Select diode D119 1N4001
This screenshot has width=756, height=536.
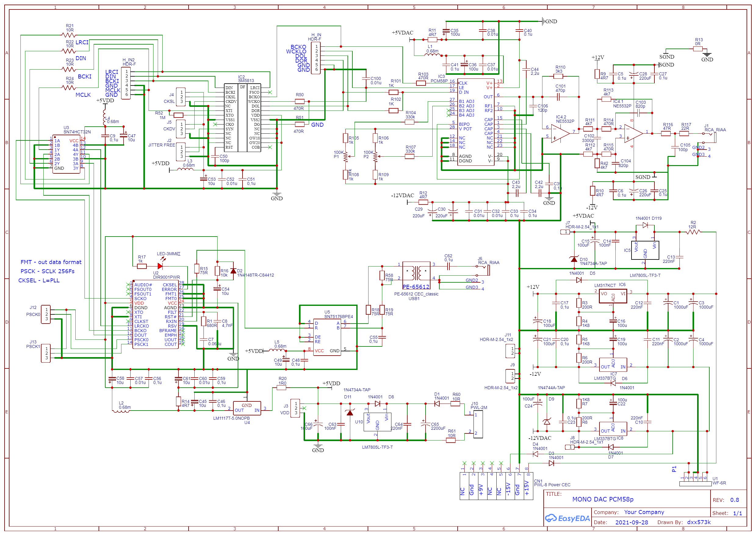click(645, 225)
